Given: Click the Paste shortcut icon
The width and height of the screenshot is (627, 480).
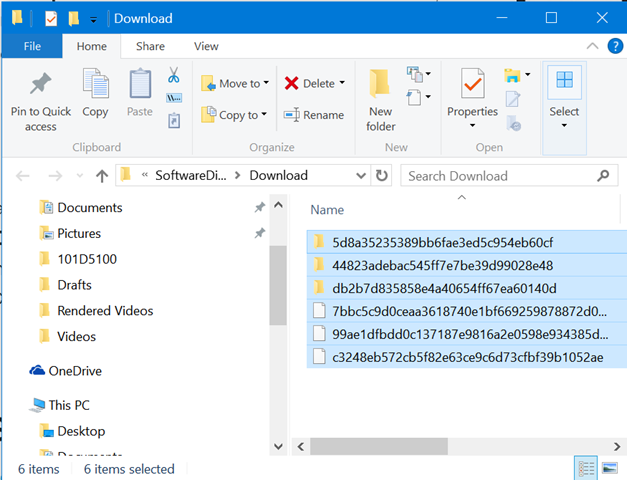Looking at the screenshot, I should [x=174, y=120].
